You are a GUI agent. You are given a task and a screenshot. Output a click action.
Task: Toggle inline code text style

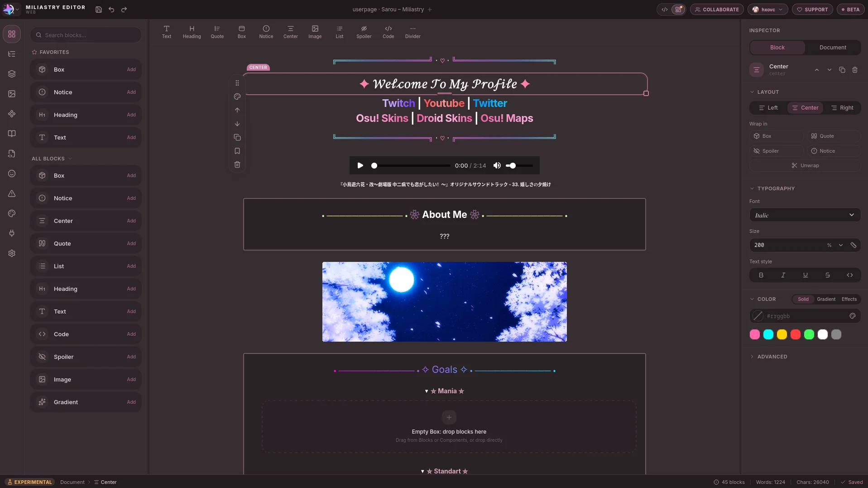850,275
